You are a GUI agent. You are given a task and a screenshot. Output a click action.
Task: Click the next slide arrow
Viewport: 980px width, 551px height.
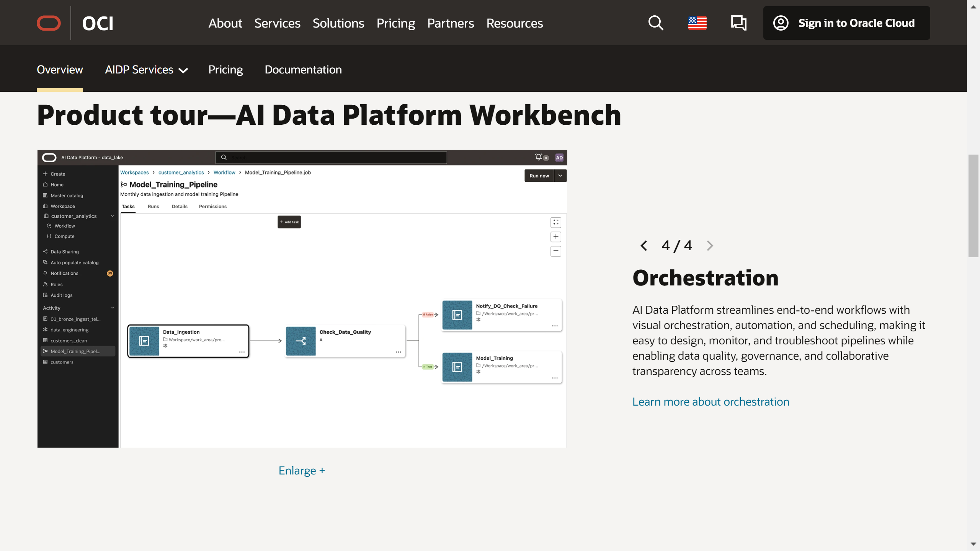pyautogui.click(x=710, y=246)
